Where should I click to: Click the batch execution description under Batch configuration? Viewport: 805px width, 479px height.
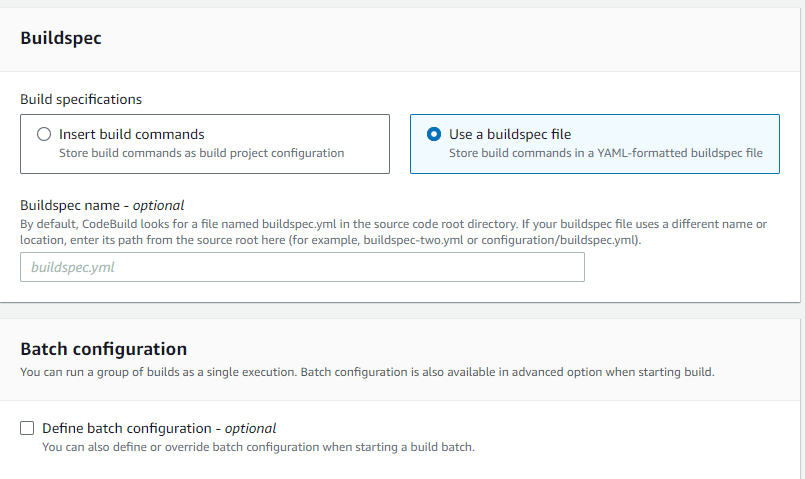(367, 372)
